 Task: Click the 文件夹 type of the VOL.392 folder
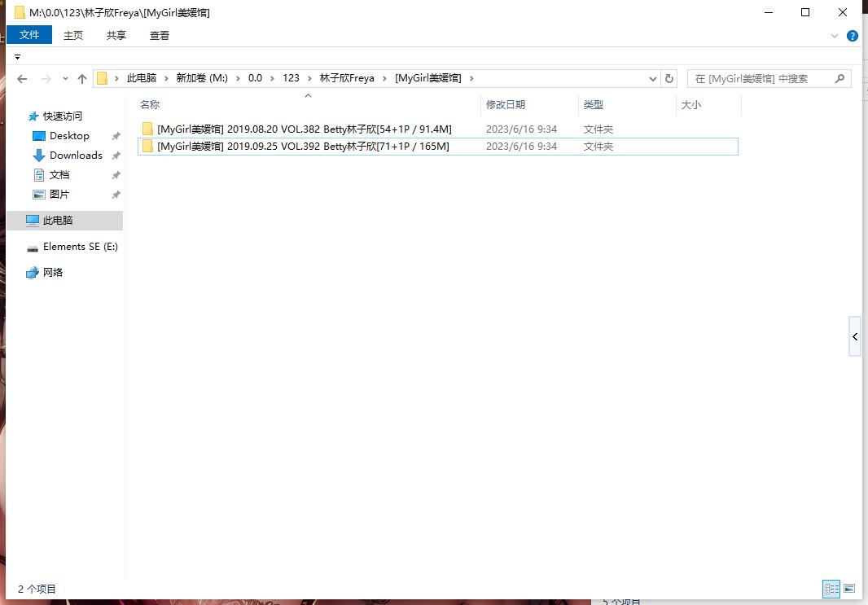598,146
